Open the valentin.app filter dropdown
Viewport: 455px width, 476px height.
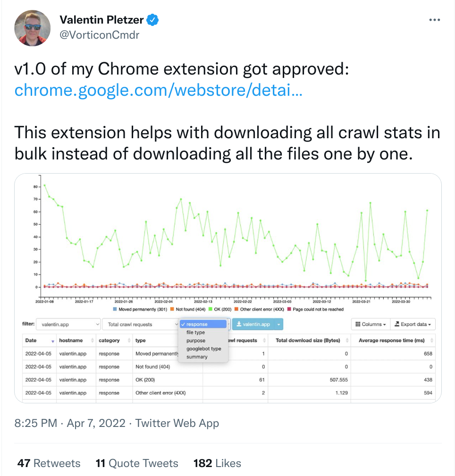68,324
